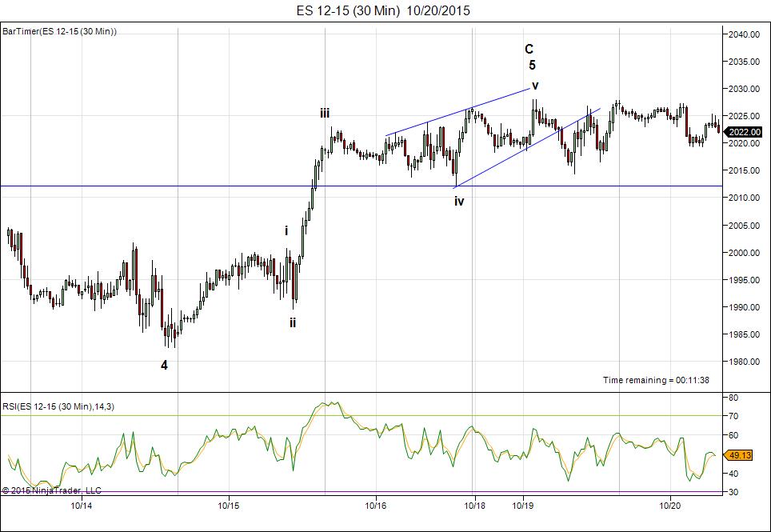Image resolution: width=771 pixels, height=532 pixels.
Task: Click the 2040.00 price axis label
Action: pos(745,34)
